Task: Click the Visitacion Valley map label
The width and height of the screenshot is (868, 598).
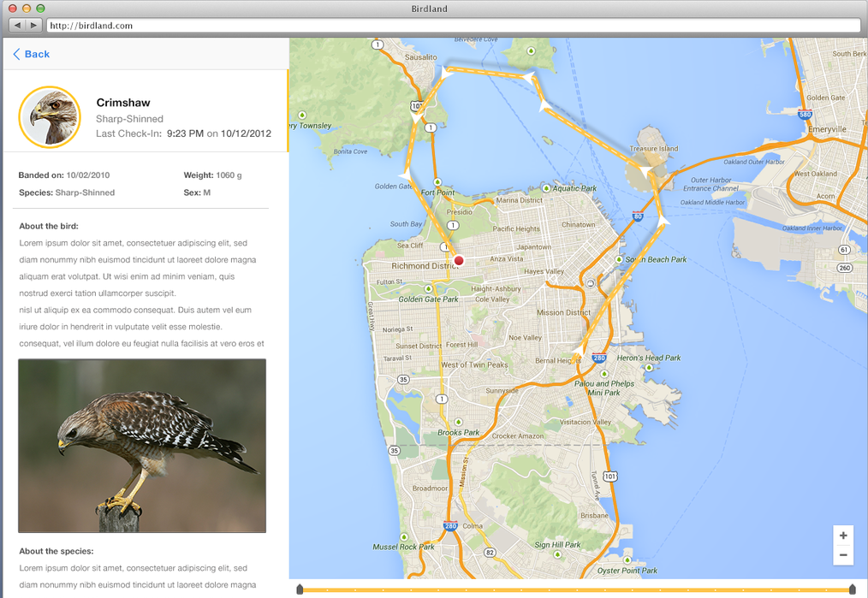Action: 586,422
